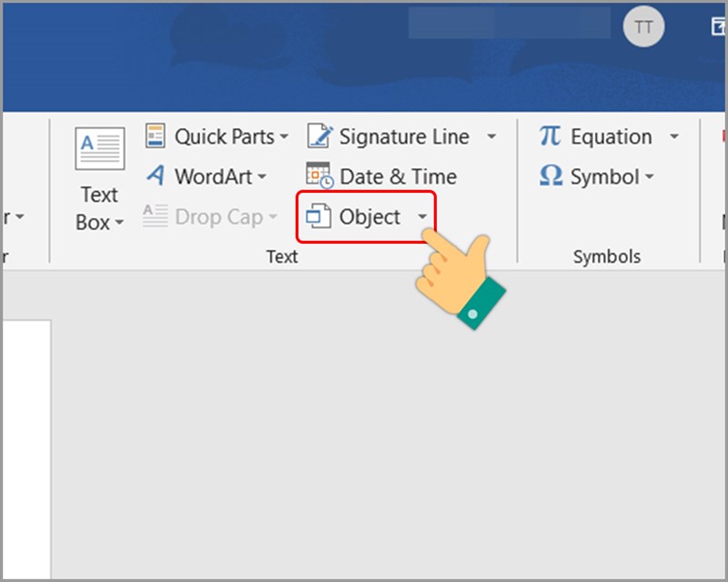Click the large Text Box icon
Image resolution: width=728 pixels, height=582 pixels.
[99, 149]
